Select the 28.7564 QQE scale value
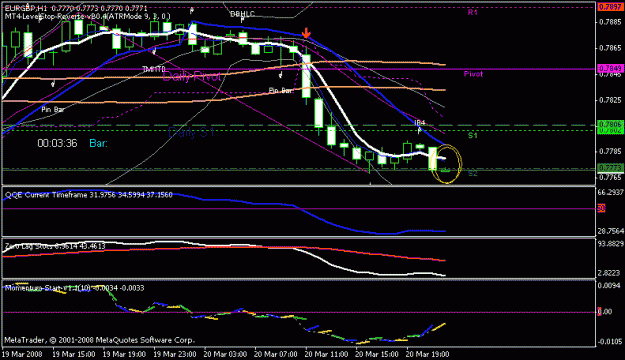The height and width of the screenshot is (360, 625). (x=610, y=231)
